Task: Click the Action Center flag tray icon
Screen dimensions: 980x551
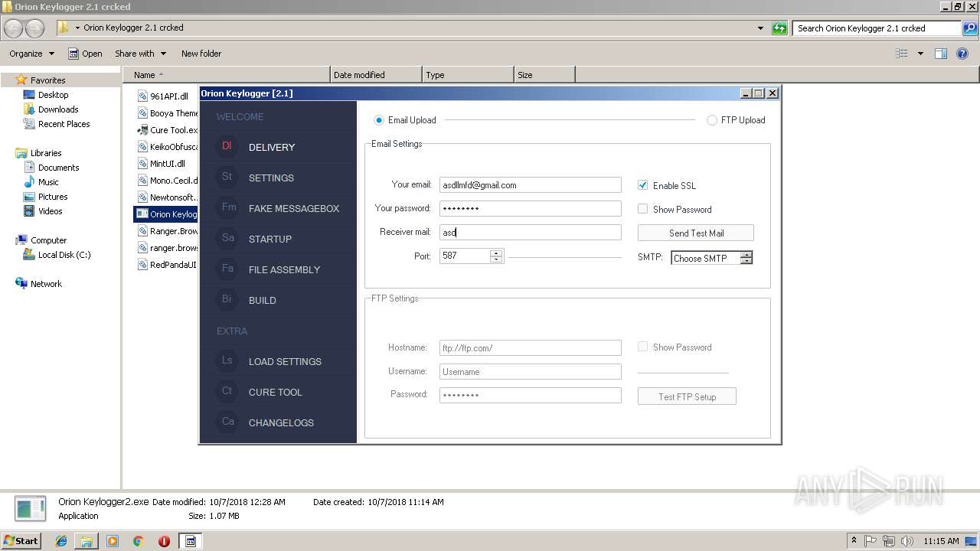Action: (x=871, y=541)
